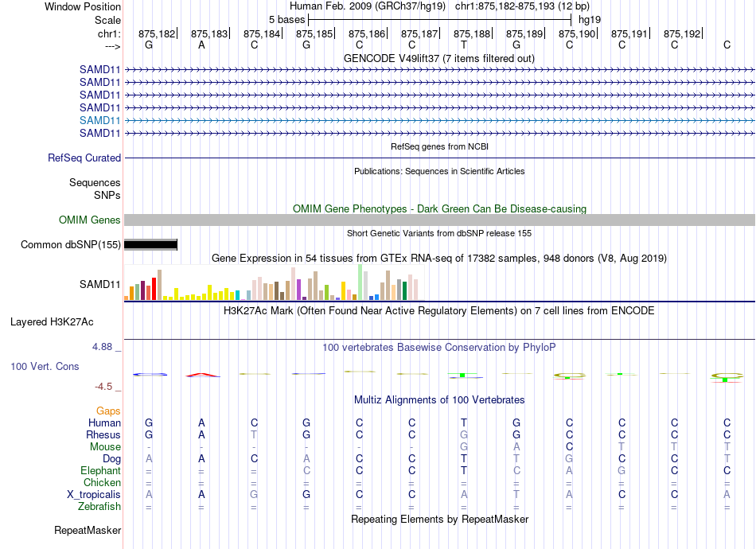Screen dimensions: 756x549
Task: Click the '--->' sequence direction arrow label
Action: 112,46
